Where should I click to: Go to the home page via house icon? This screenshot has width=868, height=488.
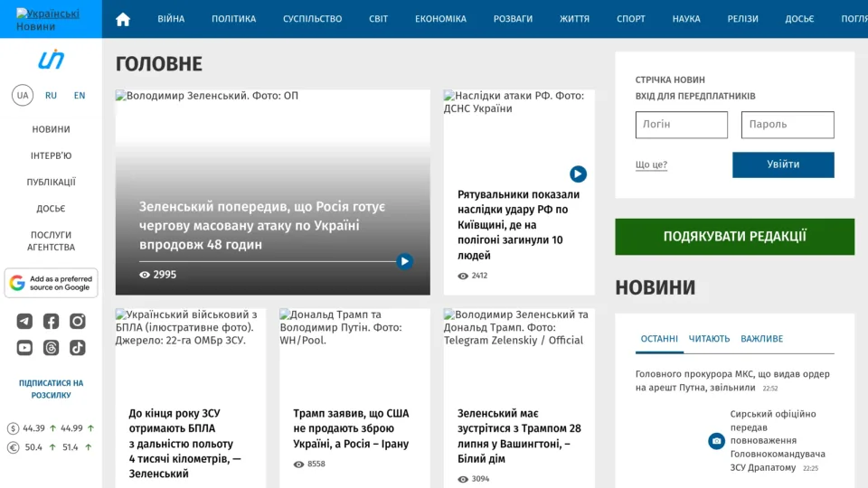click(123, 19)
